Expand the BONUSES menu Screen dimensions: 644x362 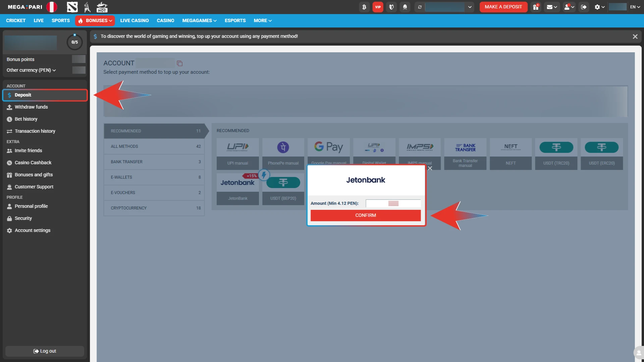(95, 21)
